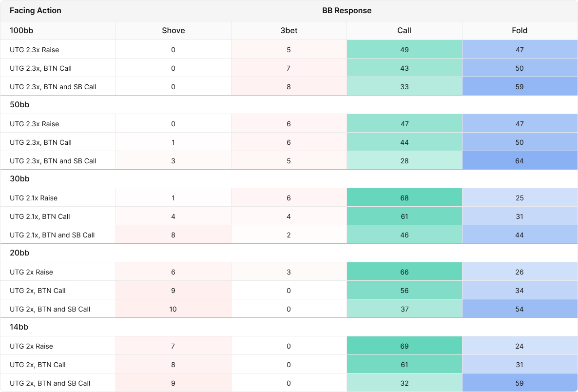The height and width of the screenshot is (392, 578).
Task: Click the Fold column header
Action: click(520, 30)
